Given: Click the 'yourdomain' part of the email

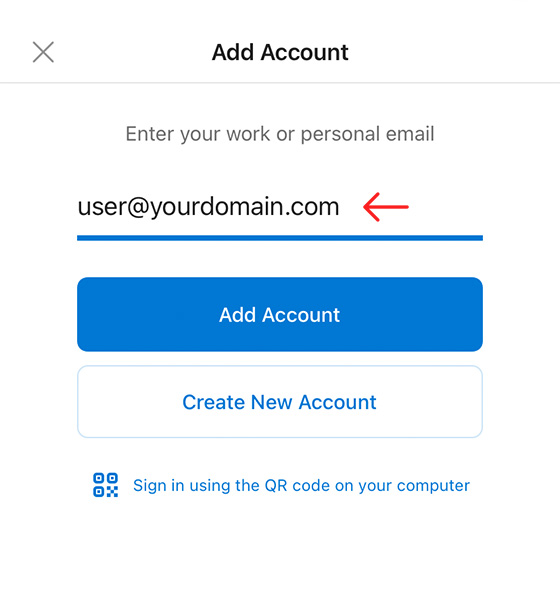Looking at the screenshot, I should (x=217, y=207).
